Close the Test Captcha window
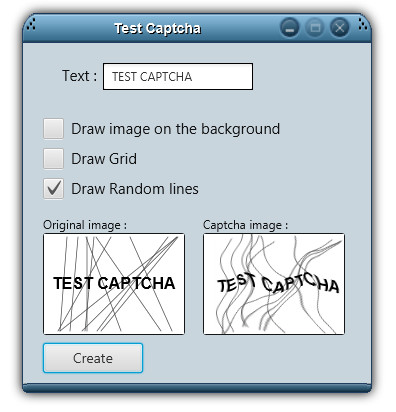 tap(339, 27)
